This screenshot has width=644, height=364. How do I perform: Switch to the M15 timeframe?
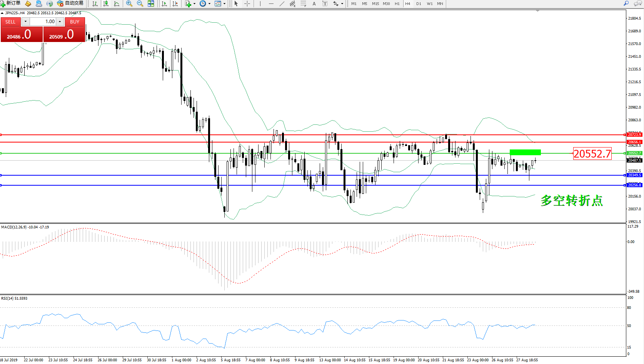click(375, 3)
